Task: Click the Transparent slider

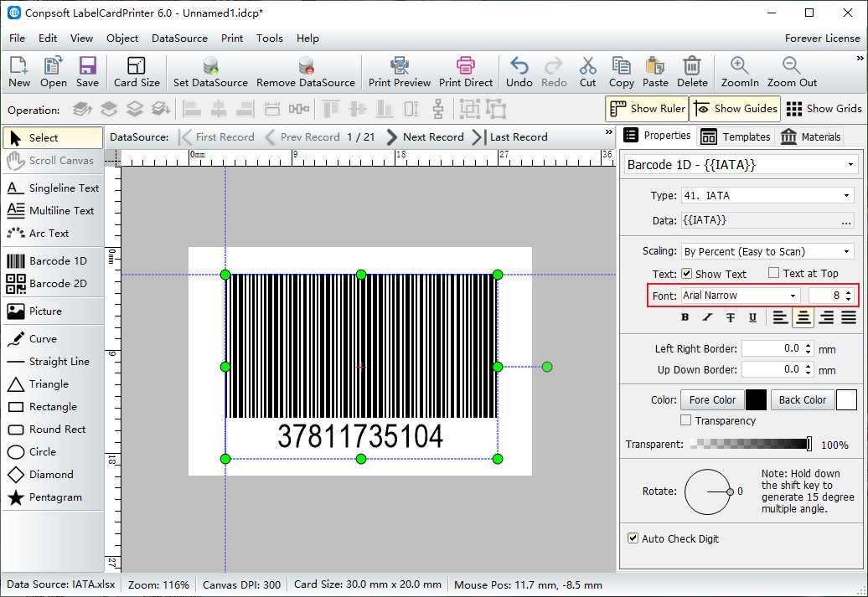Action: coord(752,444)
